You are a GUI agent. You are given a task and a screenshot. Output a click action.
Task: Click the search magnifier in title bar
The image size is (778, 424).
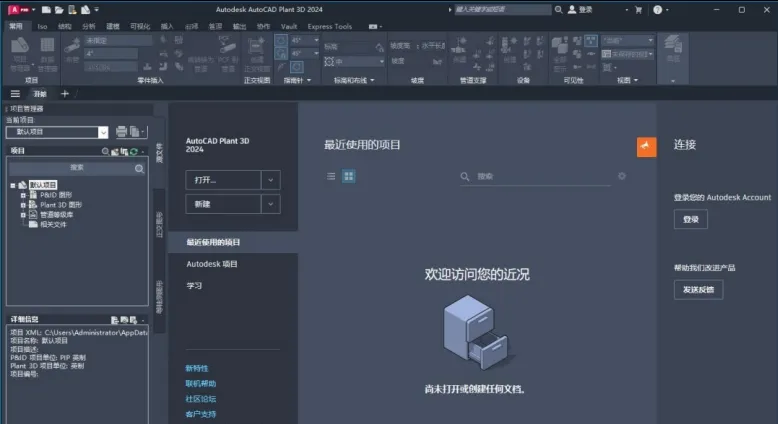[558, 9]
